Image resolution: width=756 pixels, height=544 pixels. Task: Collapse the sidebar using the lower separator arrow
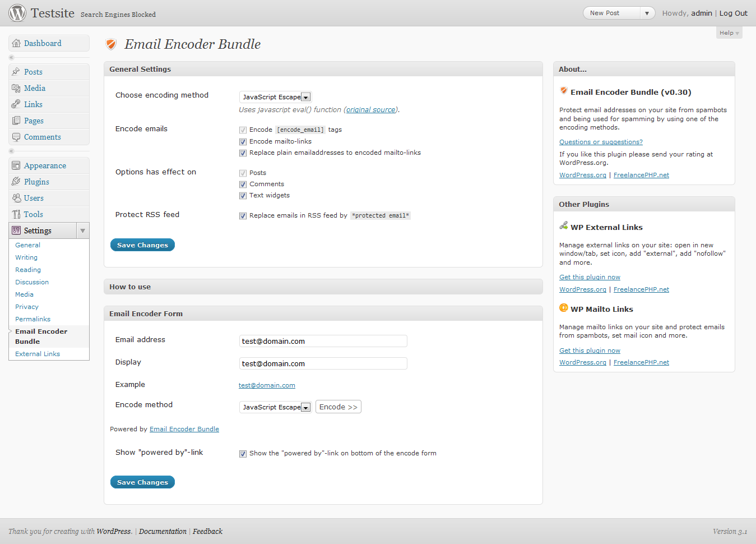tap(11, 151)
